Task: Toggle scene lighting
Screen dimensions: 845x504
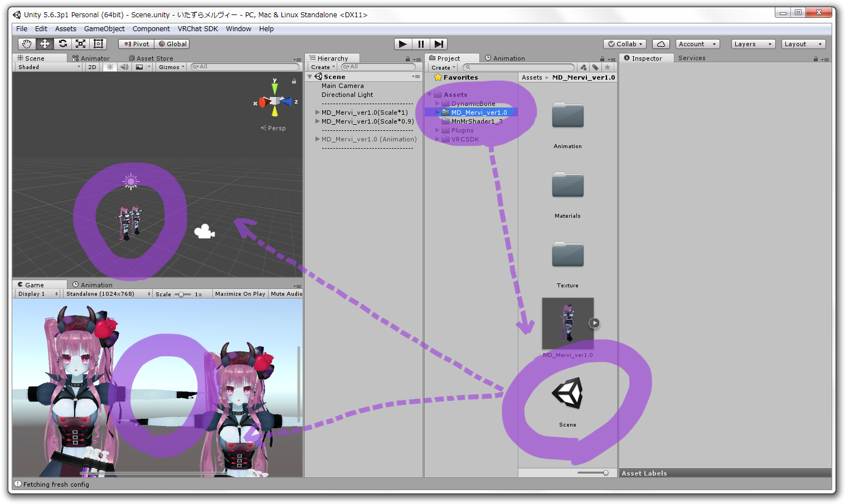Action: pyautogui.click(x=110, y=67)
